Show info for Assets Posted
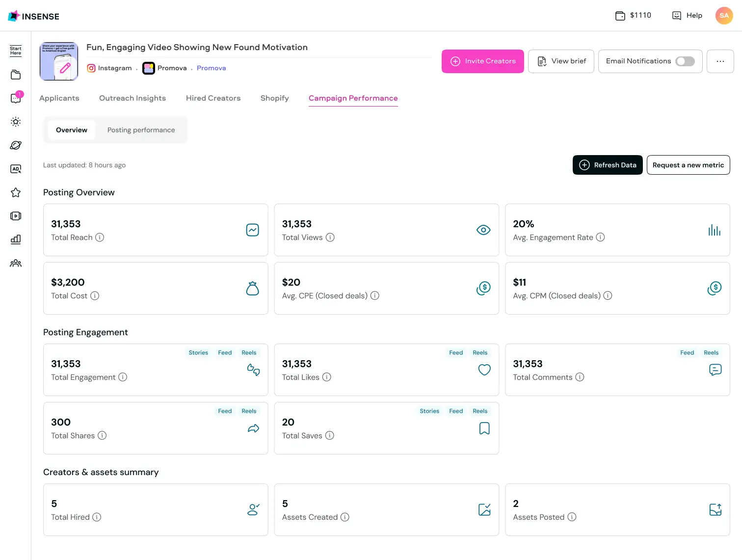742x560 pixels. point(572,517)
